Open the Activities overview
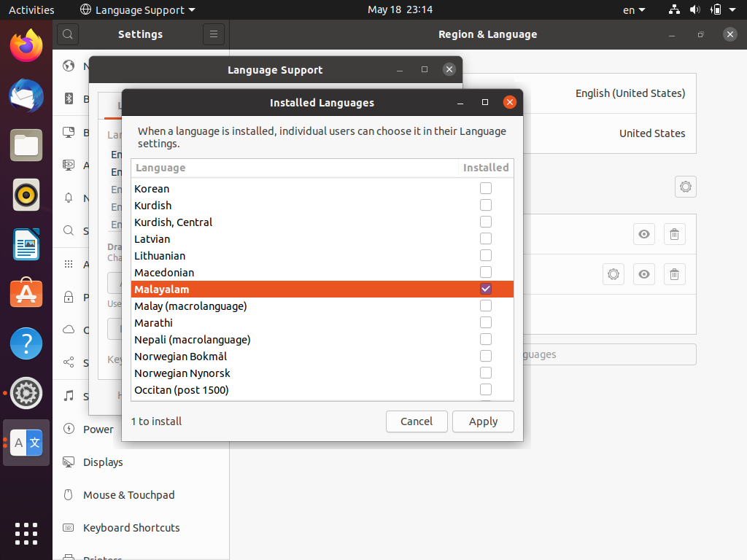 click(x=31, y=10)
